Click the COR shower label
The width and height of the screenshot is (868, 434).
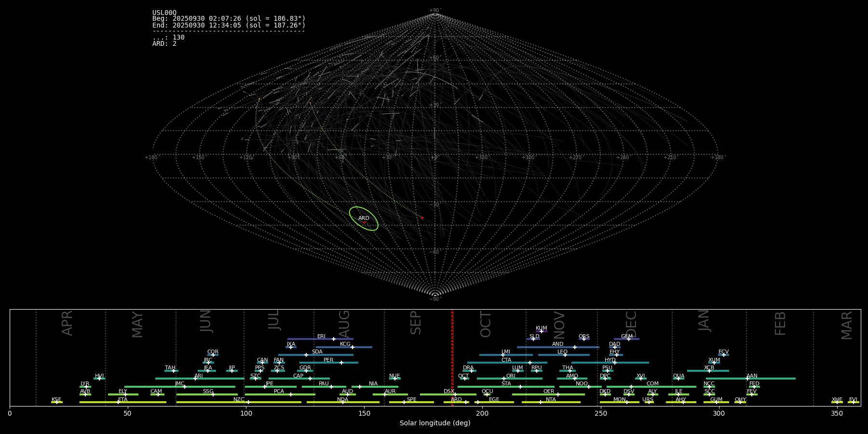(x=213, y=352)
